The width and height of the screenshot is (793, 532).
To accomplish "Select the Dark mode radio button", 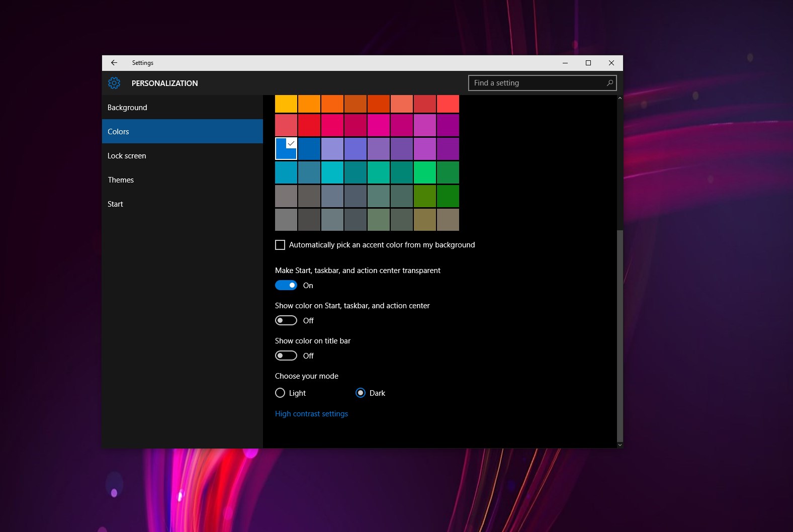I will coord(361,393).
